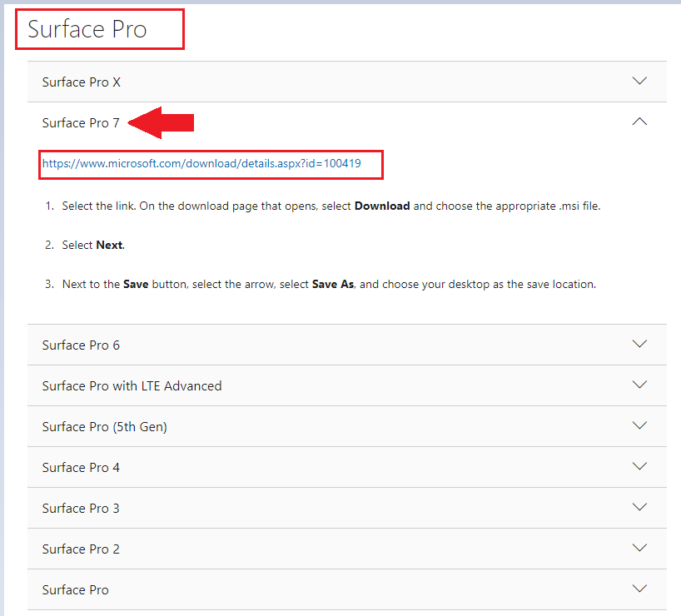The height and width of the screenshot is (616, 681).
Task: Click the Surface Pro page heading
Action: [87, 29]
